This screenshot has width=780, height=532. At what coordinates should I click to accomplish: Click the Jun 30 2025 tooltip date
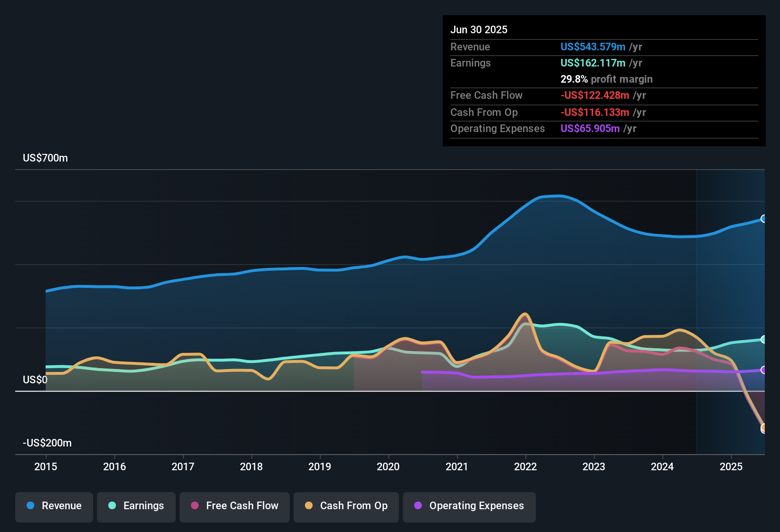479,30
